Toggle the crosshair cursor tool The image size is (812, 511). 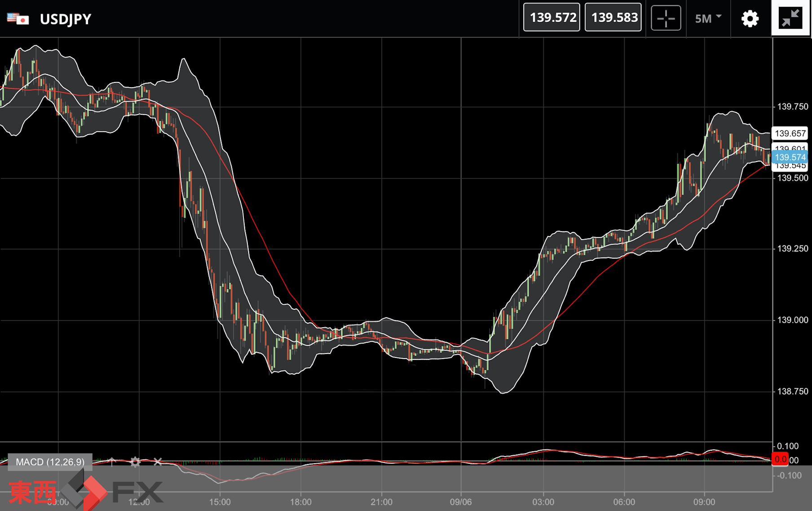point(666,18)
